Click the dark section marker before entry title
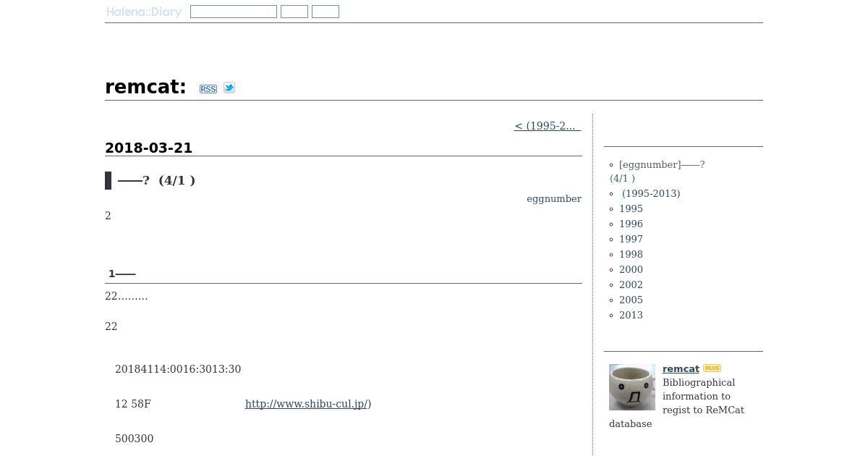868x456 pixels. coord(109,180)
